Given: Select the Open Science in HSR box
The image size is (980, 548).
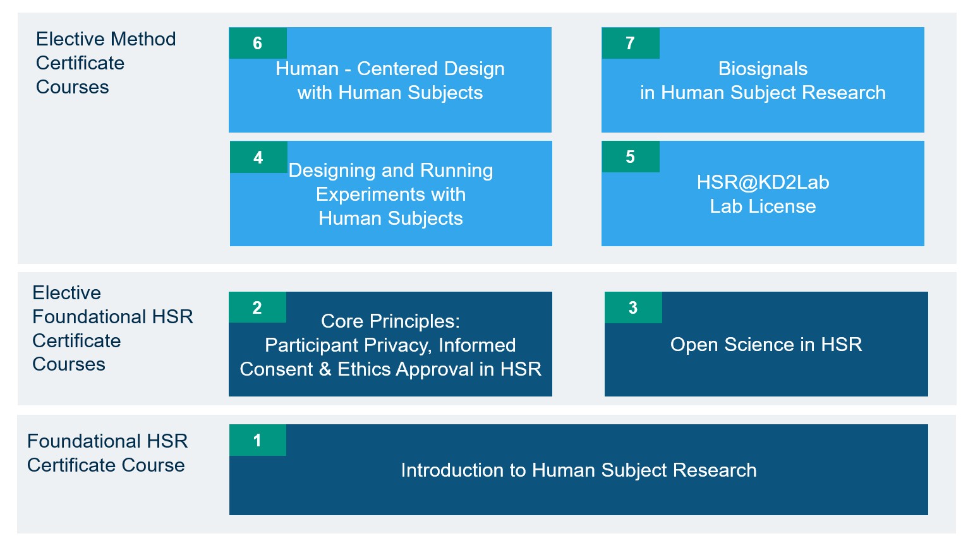Looking at the screenshot, I should [x=766, y=345].
